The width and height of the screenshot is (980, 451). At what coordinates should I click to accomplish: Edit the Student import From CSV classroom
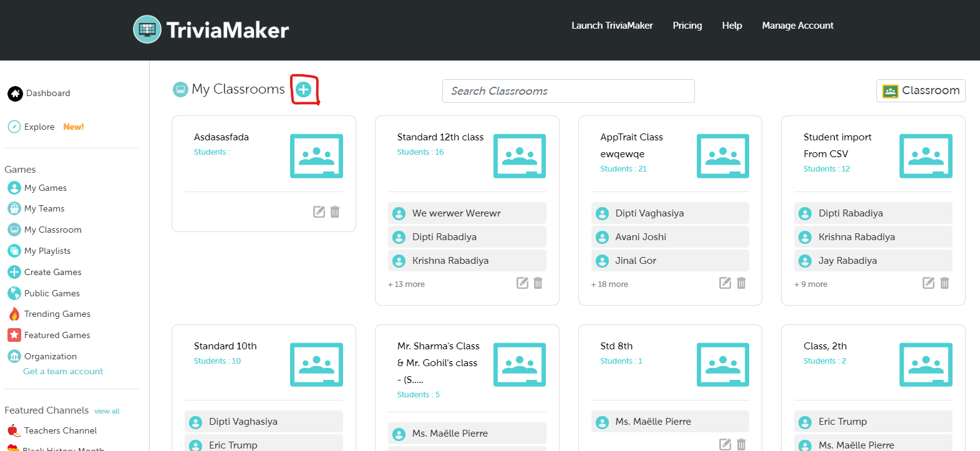[x=928, y=283]
